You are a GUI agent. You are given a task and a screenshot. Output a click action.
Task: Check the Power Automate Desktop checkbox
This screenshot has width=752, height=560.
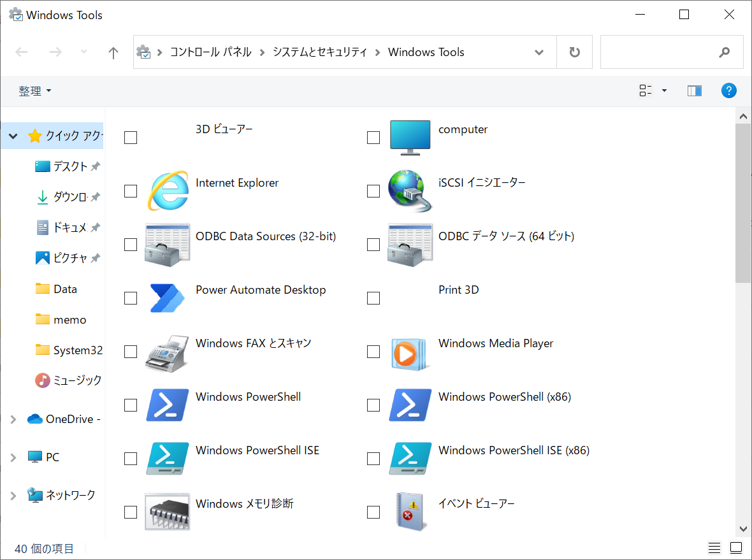tap(131, 298)
